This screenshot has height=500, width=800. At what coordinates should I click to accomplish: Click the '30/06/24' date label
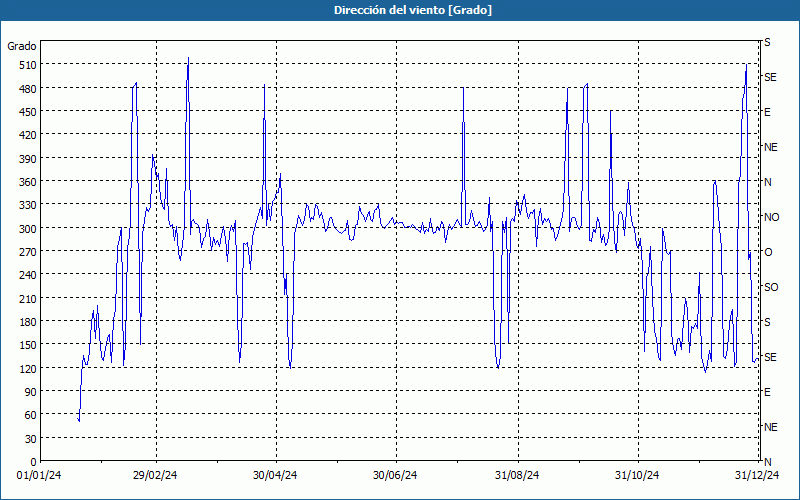pyautogui.click(x=395, y=476)
